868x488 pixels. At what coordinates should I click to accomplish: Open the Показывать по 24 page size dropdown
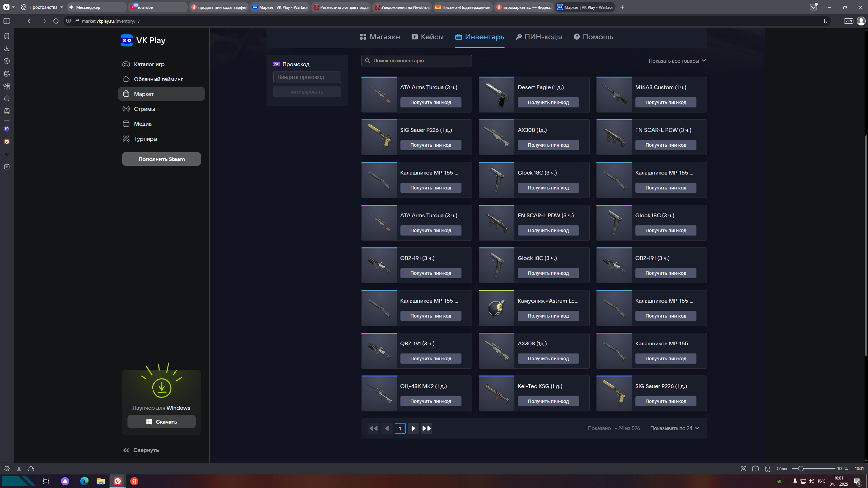[x=675, y=428]
